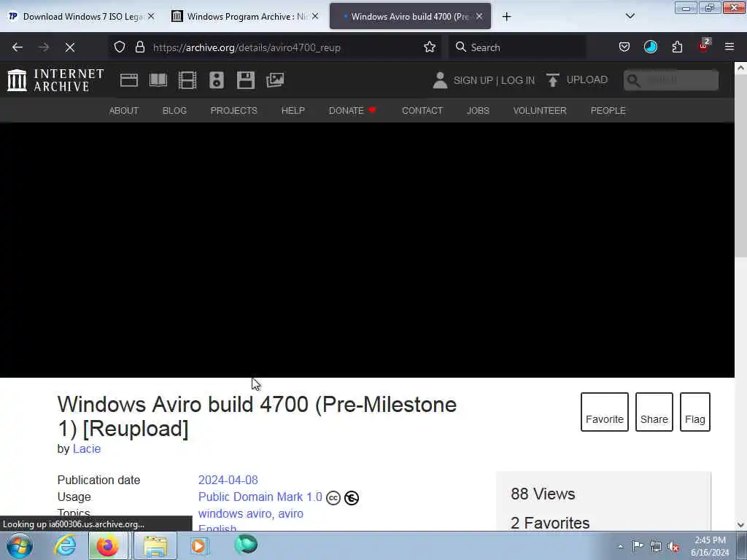The height and width of the screenshot is (560, 747).
Task: Flag this archive item
Action: point(695,412)
